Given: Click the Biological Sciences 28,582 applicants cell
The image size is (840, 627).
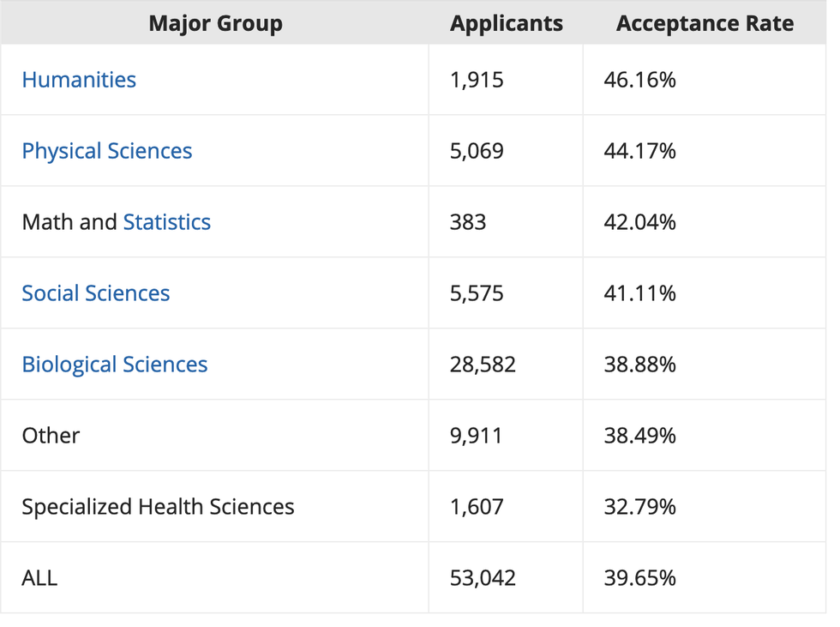Looking at the screenshot, I should click(x=483, y=365).
